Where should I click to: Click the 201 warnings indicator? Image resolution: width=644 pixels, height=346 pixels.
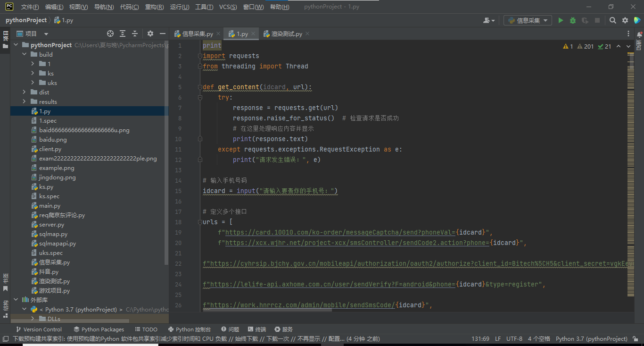[x=586, y=46]
